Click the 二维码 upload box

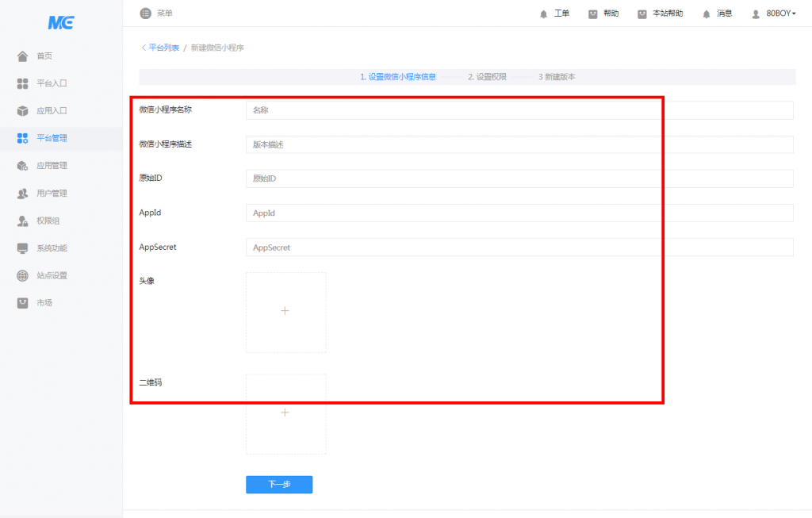[285, 414]
